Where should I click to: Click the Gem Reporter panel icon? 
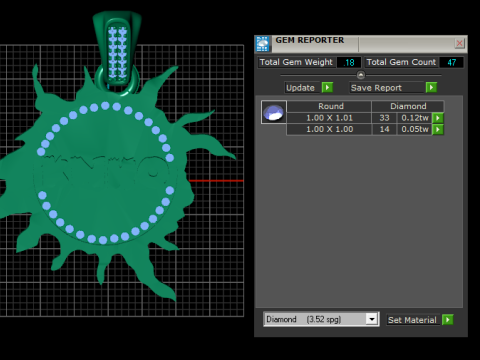[262, 44]
